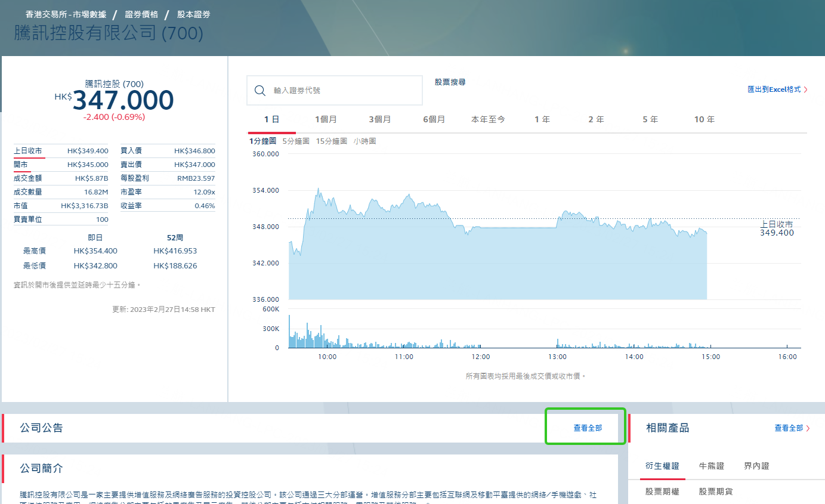Switch to the 股票期貨 tab

pos(716,492)
